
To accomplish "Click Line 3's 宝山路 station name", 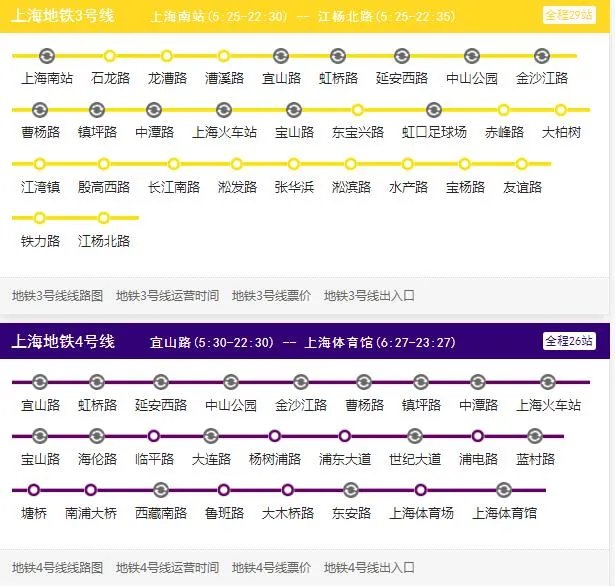I will click(x=294, y=132).
